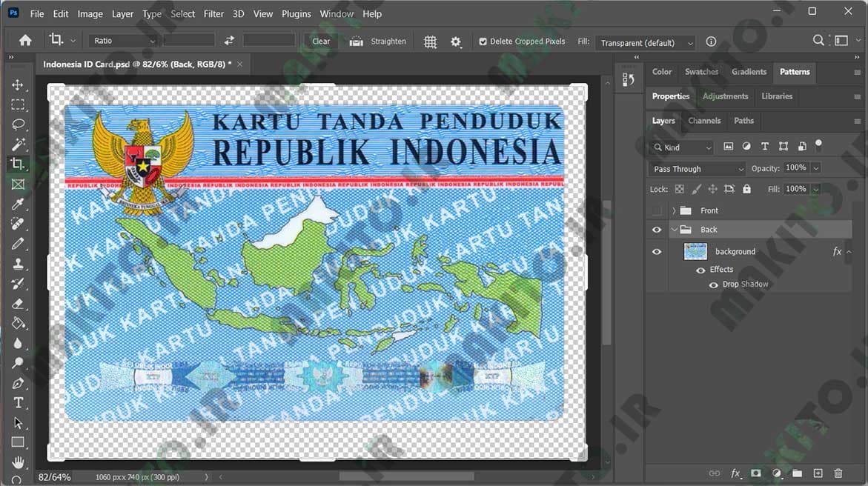The height and width of the screenshot is (486, 868).
Task: Hide the Back group
Action: coord(657,230)
